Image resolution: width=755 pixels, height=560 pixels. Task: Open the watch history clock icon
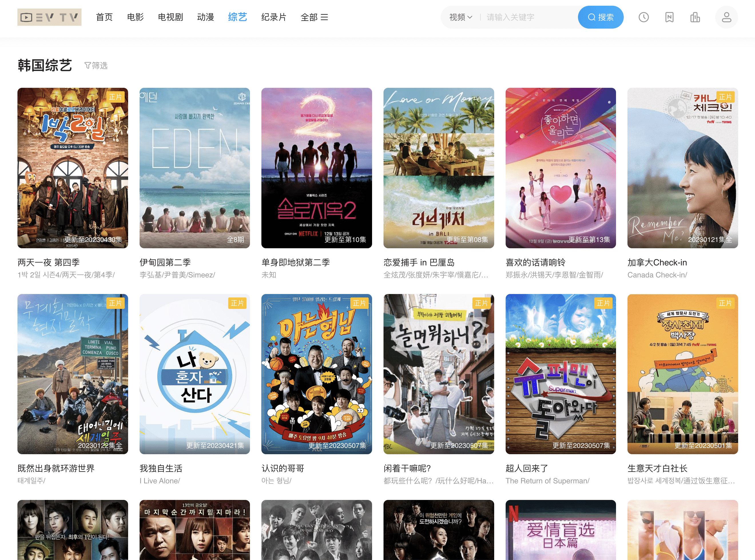click(643, 17)
